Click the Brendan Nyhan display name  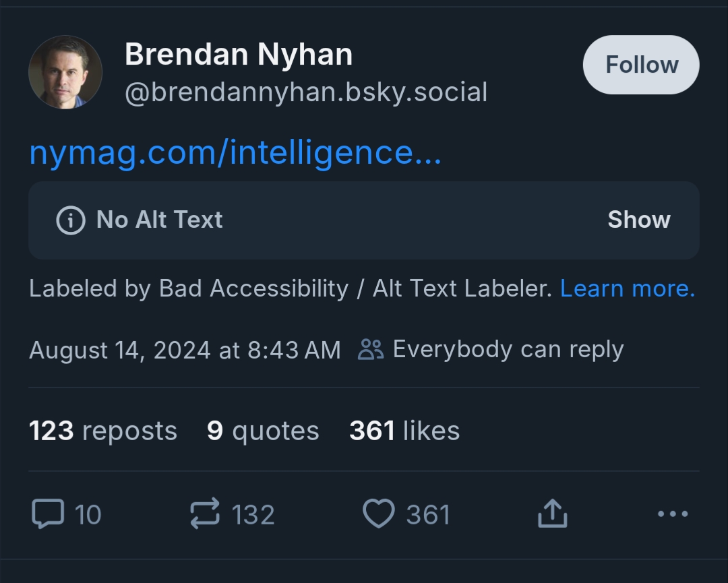point(239,55)
